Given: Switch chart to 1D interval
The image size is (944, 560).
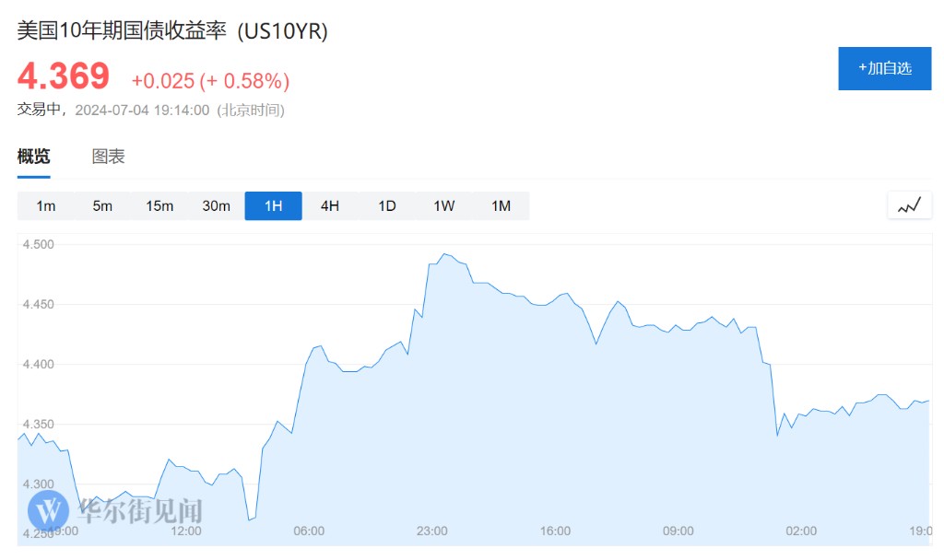Looking at the screenshot, I should pos(387,205).
